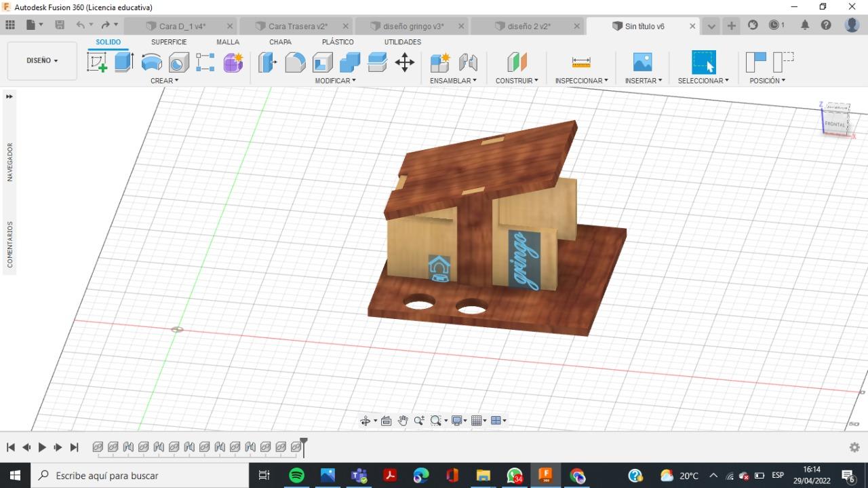Select the Revolve tool
The image size is (868, 488).
pos(151,62)
